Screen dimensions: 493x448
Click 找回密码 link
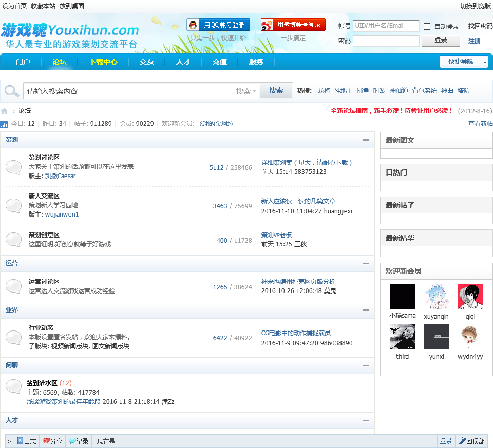tap(480, 26)
